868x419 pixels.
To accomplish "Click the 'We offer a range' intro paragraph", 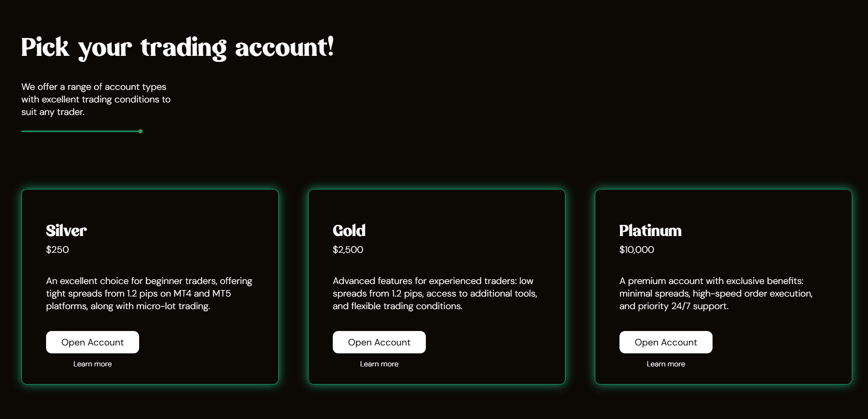I will click(96, 99).
